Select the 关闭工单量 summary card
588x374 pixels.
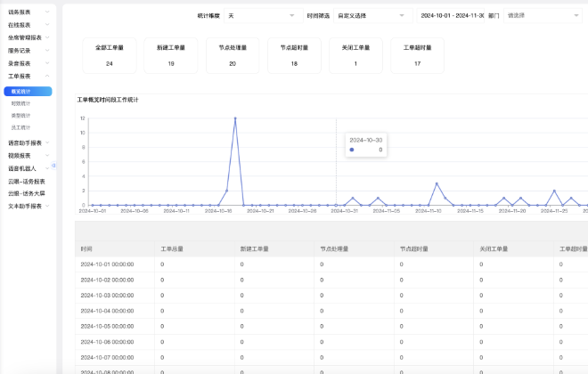[355, 56]
